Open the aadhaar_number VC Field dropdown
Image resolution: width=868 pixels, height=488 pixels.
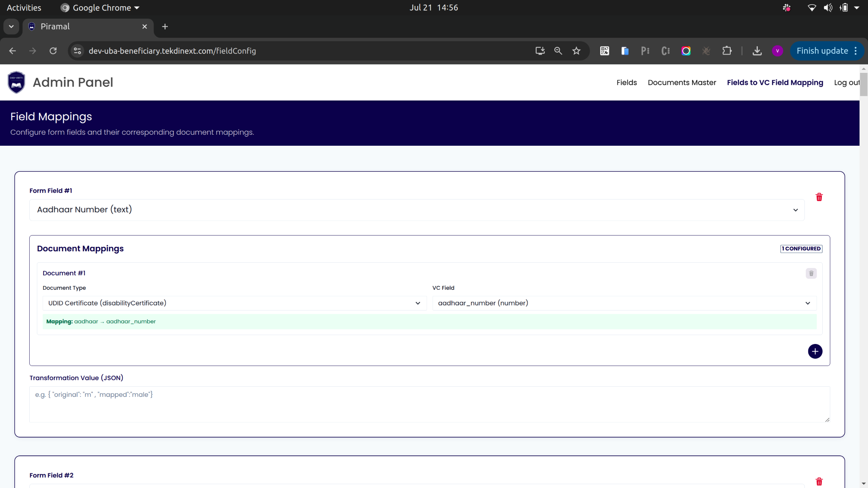(x=624, y=303)
